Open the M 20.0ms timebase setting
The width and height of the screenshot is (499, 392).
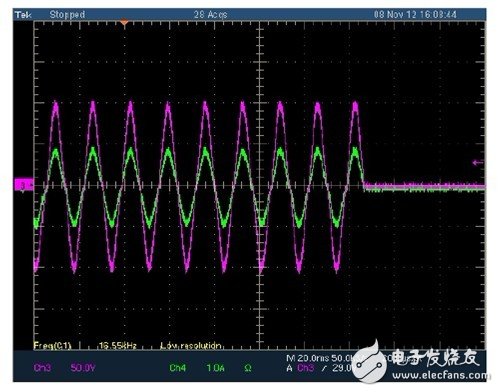point(308,358)
